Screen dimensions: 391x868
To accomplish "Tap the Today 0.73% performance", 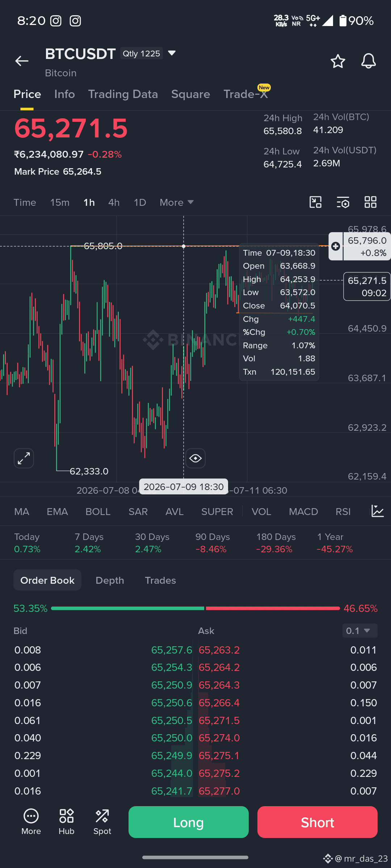I will pyautogui.click(x=27, y=543).
